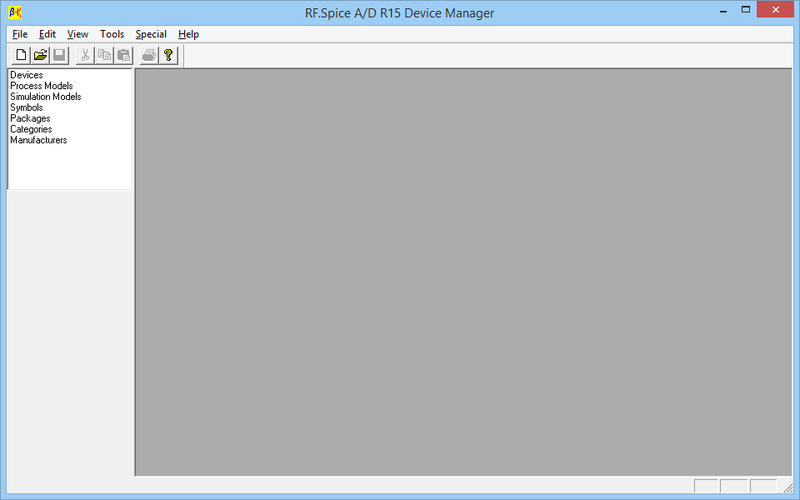Viewport: 800px width, 500px height.
Task: Click the New document toolbar icon
Action: [21, 55]
